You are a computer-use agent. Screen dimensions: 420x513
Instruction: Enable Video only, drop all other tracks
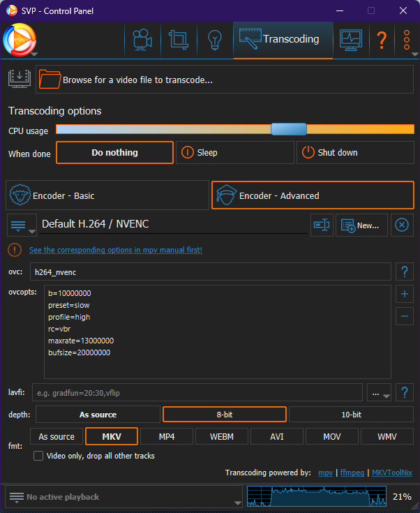point(39,456)
